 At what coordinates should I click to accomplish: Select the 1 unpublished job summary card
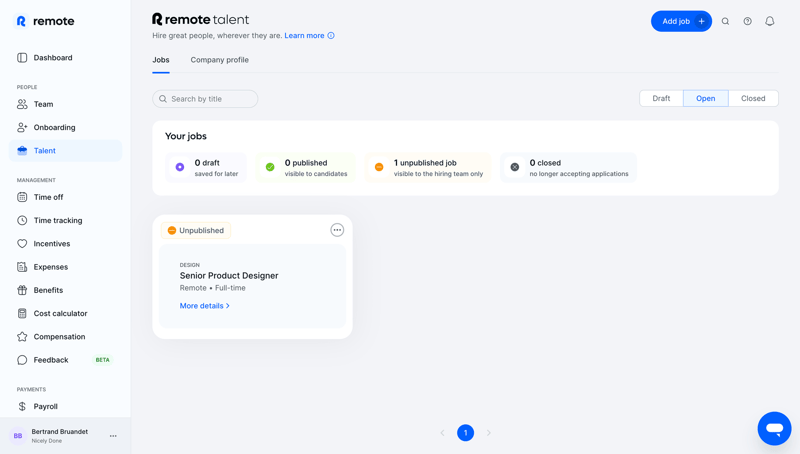click(428, 167)
